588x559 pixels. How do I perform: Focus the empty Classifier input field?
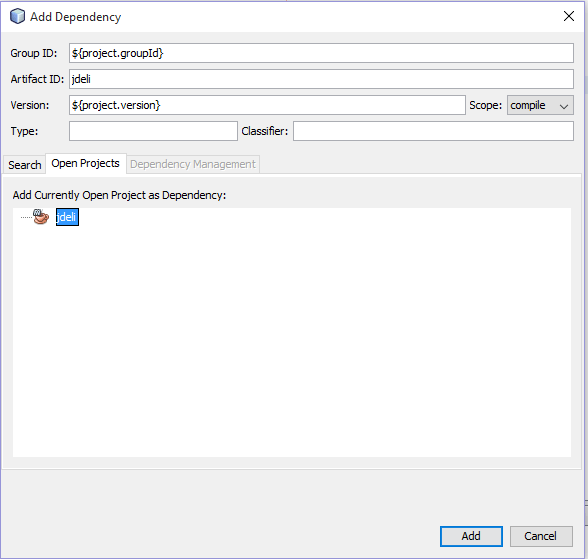tap(433, 131)
